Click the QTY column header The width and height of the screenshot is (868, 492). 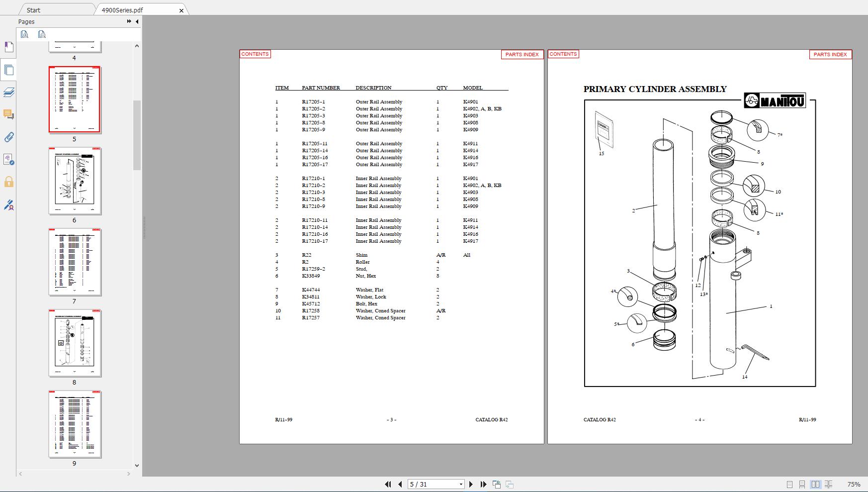[442, 88]
